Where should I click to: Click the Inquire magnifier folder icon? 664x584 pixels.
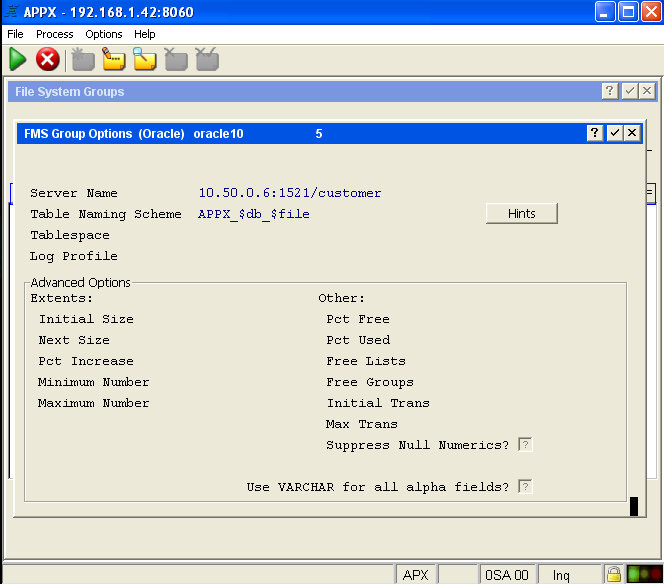(x=145, y=60)
